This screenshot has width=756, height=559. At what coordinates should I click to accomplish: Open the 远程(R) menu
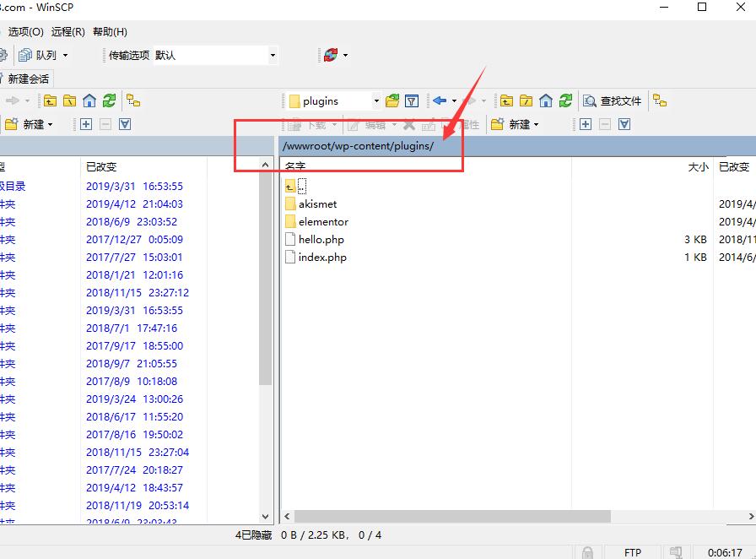click(x=68, y=32)
